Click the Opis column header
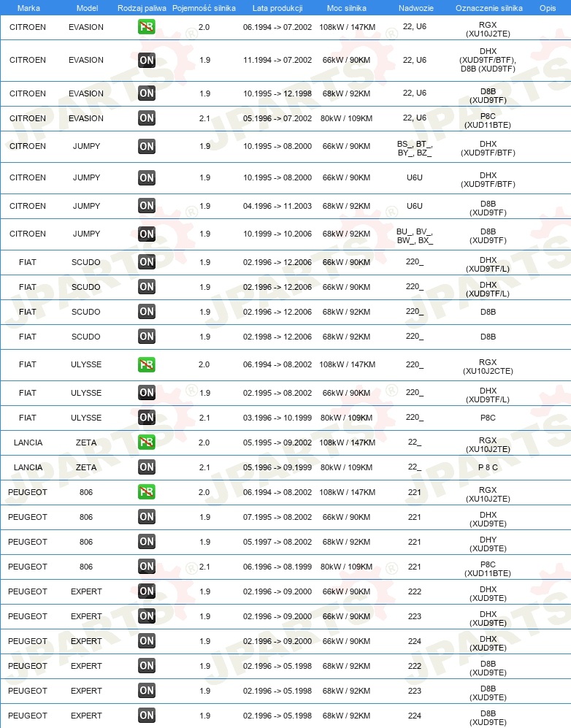571x728 pixels. (548, 8)
